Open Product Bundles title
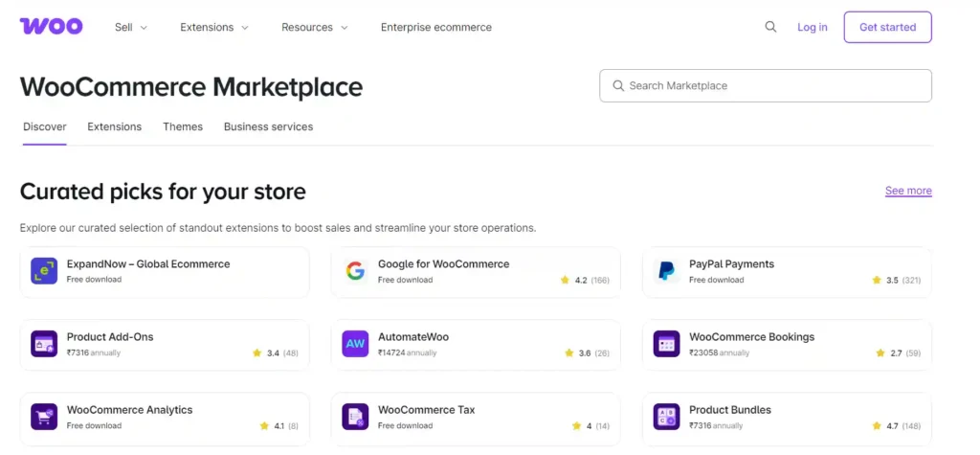The height and width of the screenshot is (455, 980). point(730,410)
